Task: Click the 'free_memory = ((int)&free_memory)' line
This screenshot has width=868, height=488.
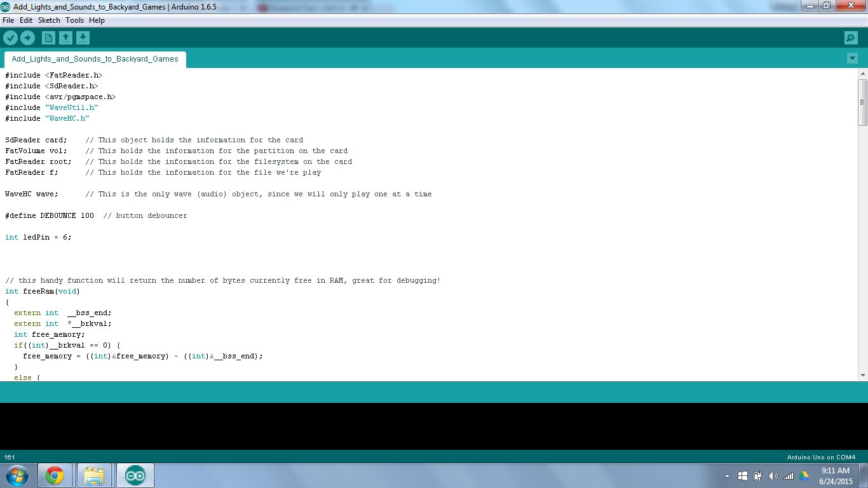Action: [142, 356]
